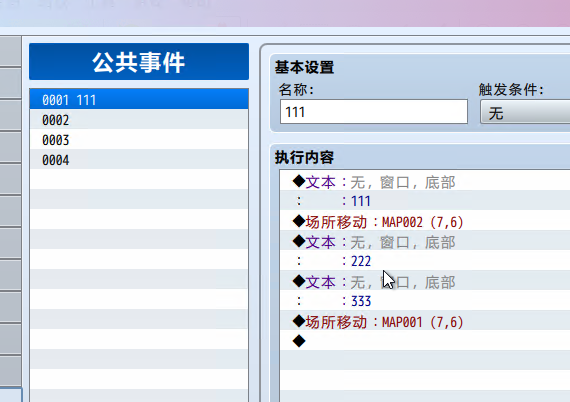Viewport: 570px width, 402px height.
Task: Click the 名称 input field containing 111
Action: tap(374, 112)
